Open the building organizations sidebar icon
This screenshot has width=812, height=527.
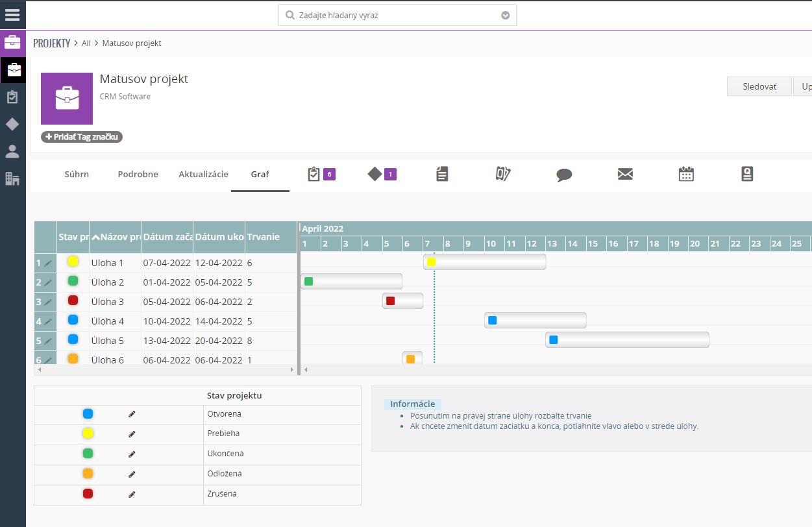[x=12, y=178]
